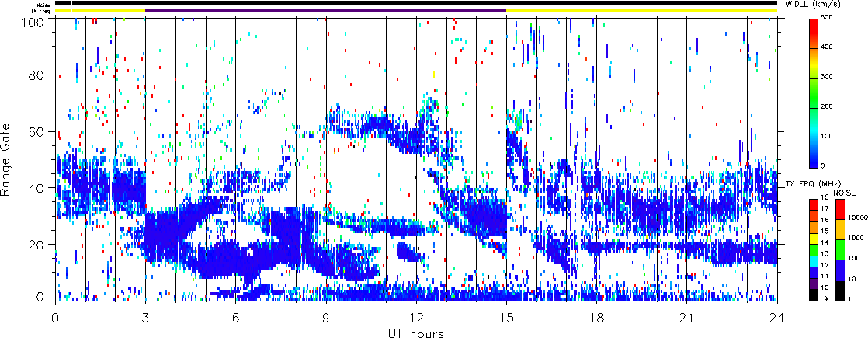Click the 'UT hours' x-axis title
Image resolution: width=868 pixels, height=338 pixels.
tap(416, 333)
